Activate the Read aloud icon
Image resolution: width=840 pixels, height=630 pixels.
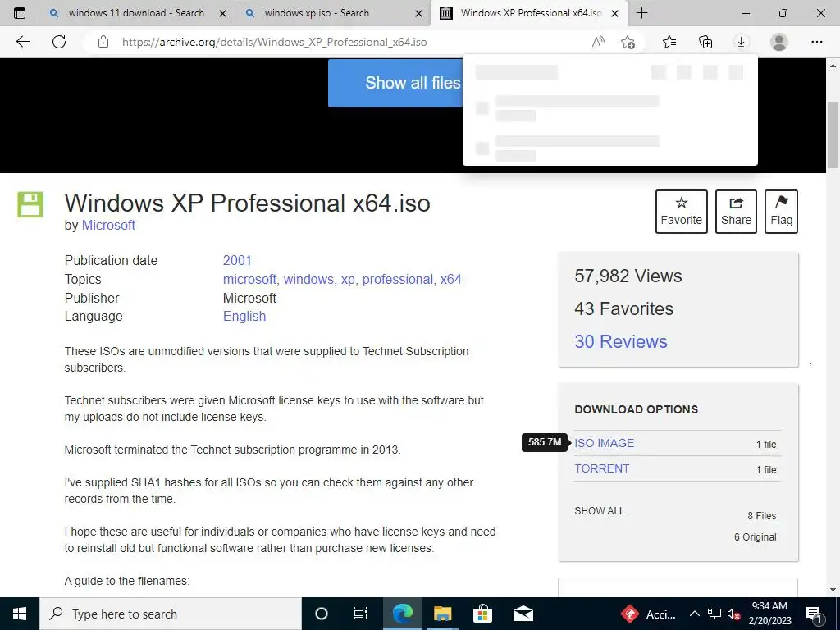tap(598, 42)
